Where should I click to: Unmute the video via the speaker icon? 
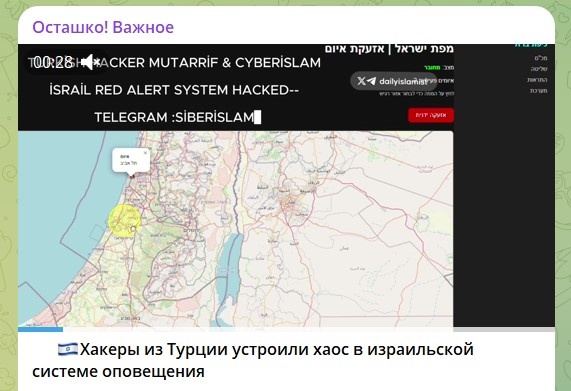[x=90, y=62]
